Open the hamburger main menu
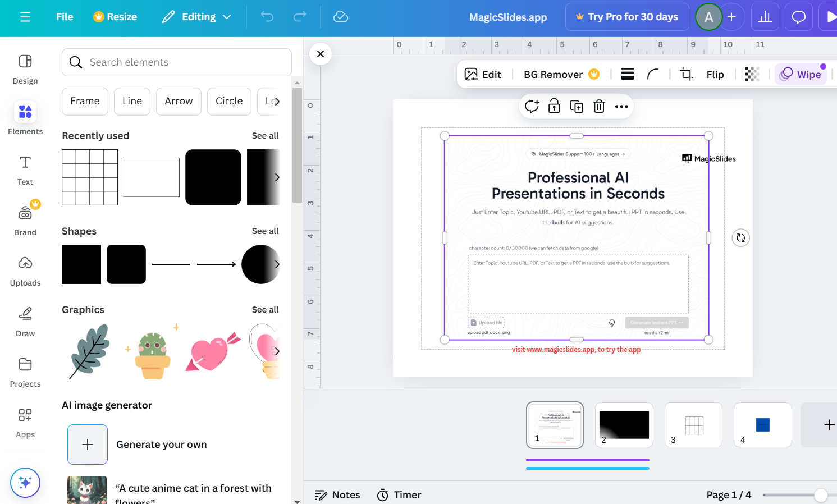The image size is (837, 504). pyautogui.click(x=25, y=17)
